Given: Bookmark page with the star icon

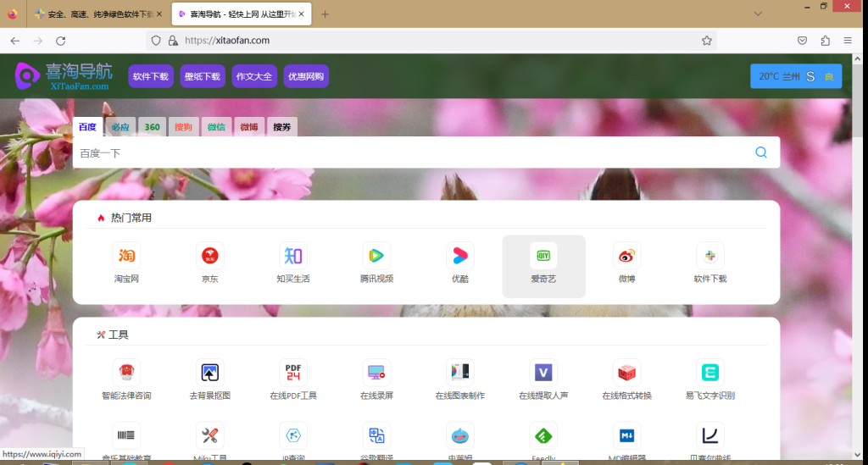Looking at the screenshot, I should click(706, 41).
